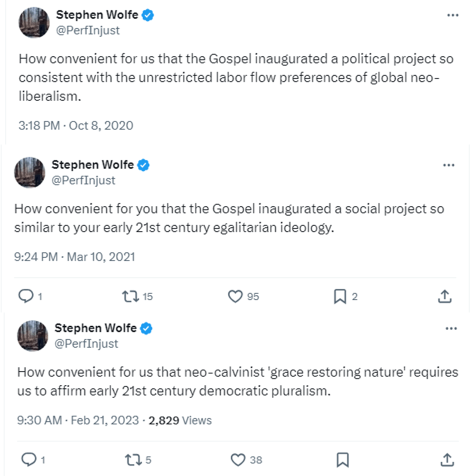
Task: Like the egalitarian ideology tweet
Action: [235, 296]
